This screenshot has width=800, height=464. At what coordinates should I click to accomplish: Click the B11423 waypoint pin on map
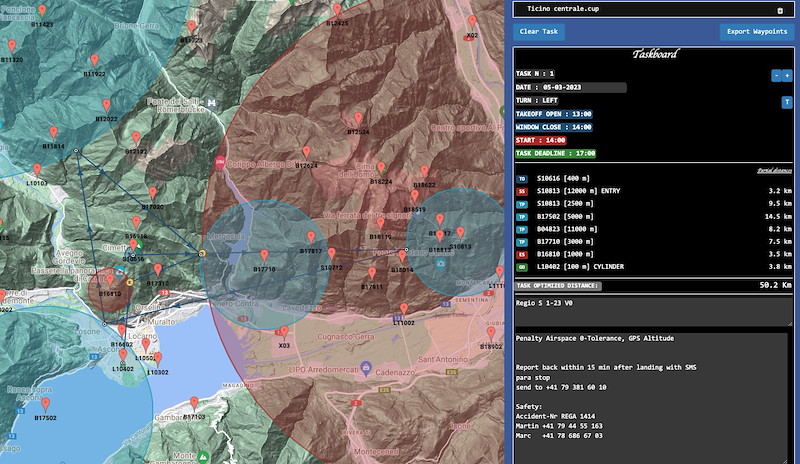tap(42, 11)
